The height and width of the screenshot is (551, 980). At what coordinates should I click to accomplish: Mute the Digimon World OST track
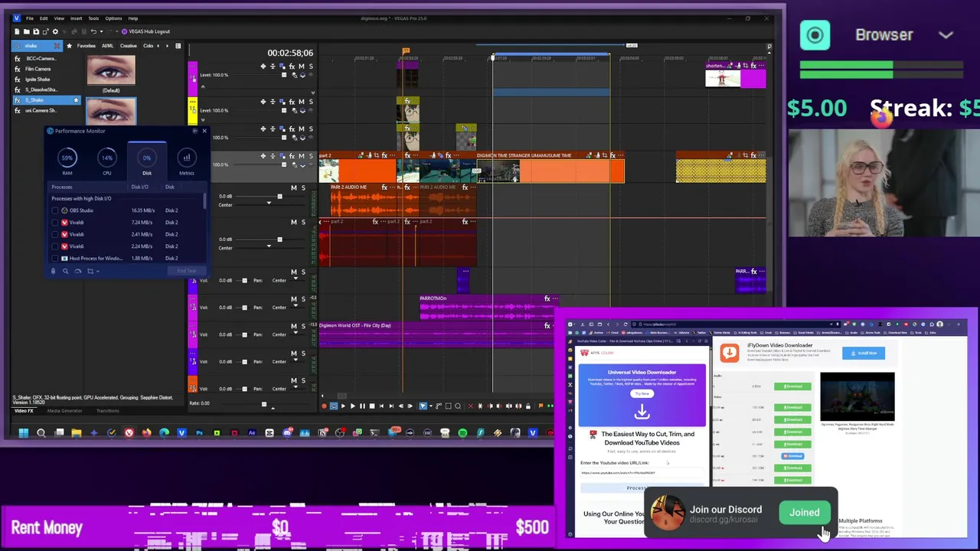coord(293,327)
